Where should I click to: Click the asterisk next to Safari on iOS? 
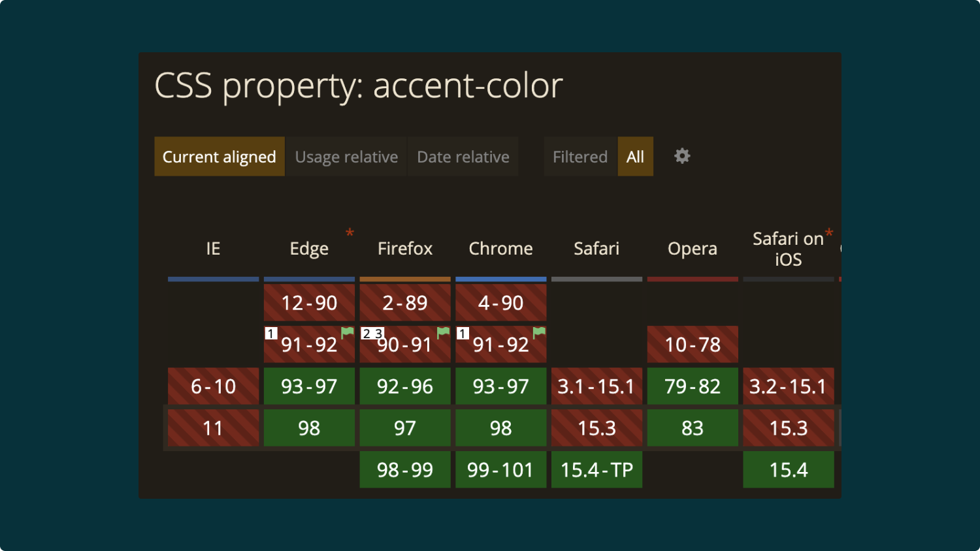[829, 233]
